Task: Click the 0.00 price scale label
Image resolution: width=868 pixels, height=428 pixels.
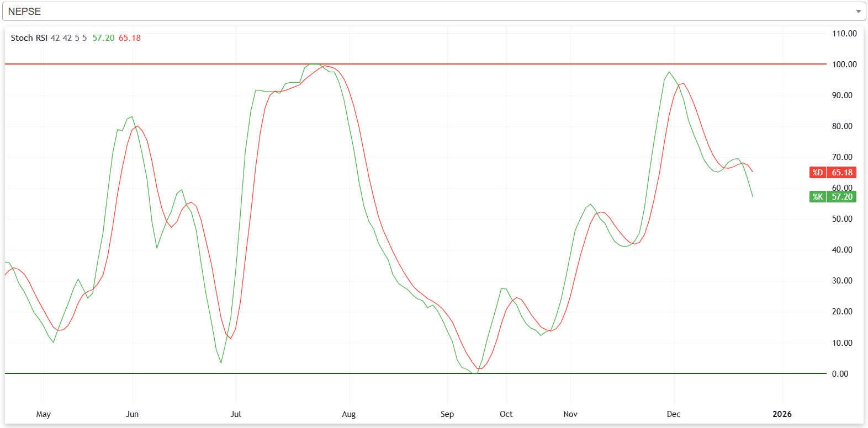Action: 840,374
